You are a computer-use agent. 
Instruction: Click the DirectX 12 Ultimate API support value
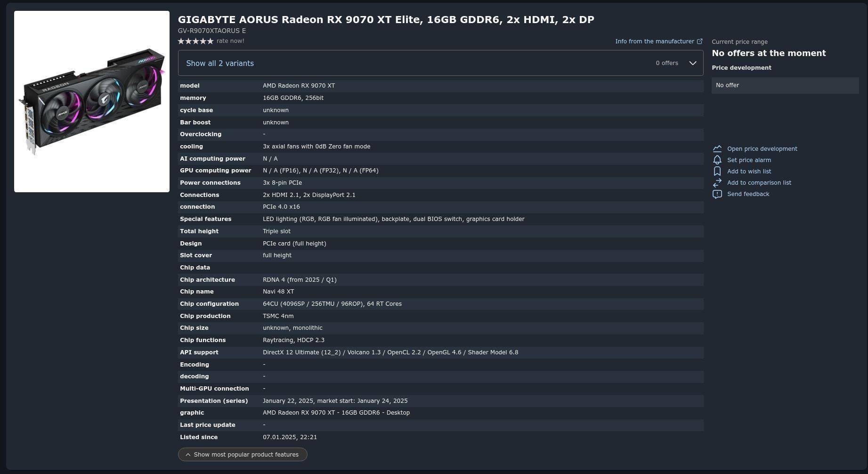[390, 352]
